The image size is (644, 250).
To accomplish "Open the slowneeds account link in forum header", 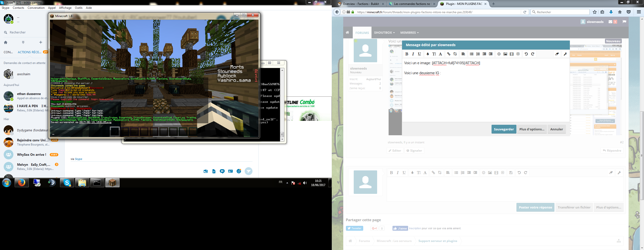I will point(592,22).
